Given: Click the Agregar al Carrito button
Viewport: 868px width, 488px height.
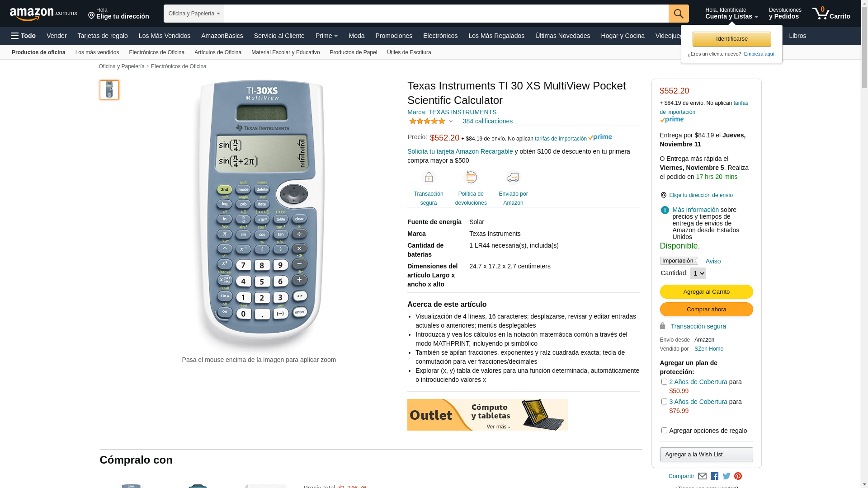Looking at the screenshot, I should pyautogui.click(x=706, y=292).
